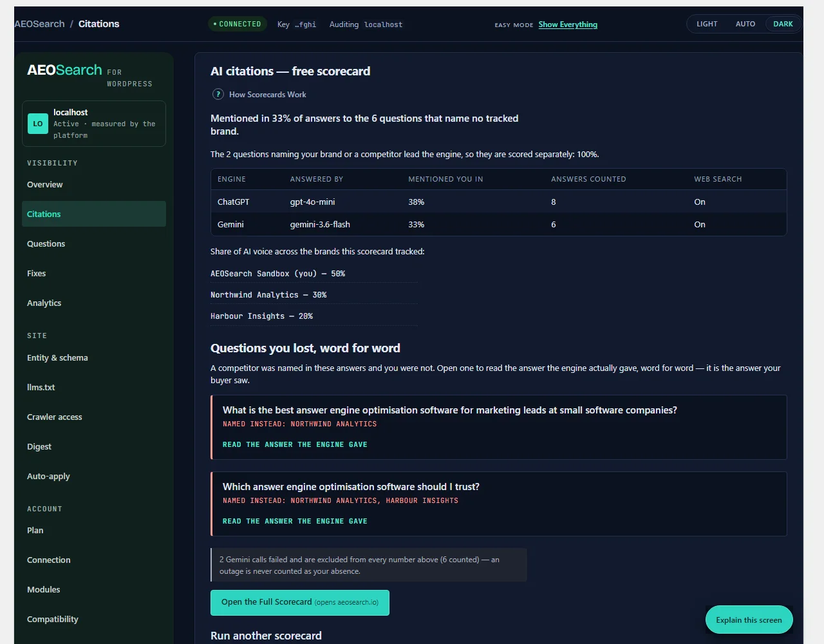The height and width of the screenshot is (644, 824).
Task: Click 'Auditing localhost' header text
Action: coord(366,24)
